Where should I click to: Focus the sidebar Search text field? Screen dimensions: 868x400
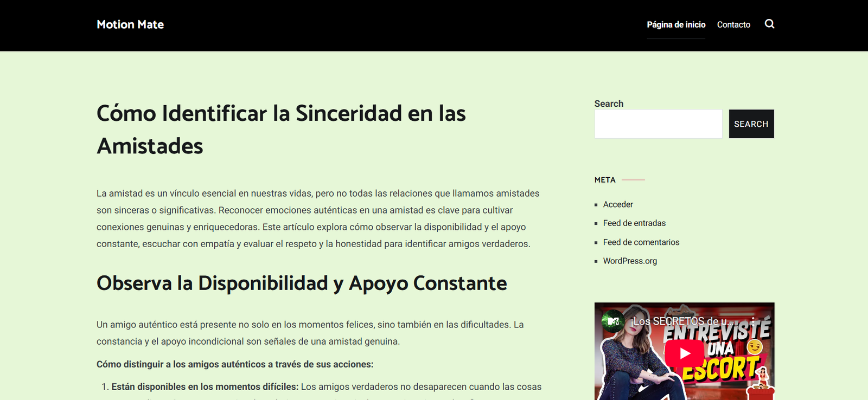(x=658, y=124)
